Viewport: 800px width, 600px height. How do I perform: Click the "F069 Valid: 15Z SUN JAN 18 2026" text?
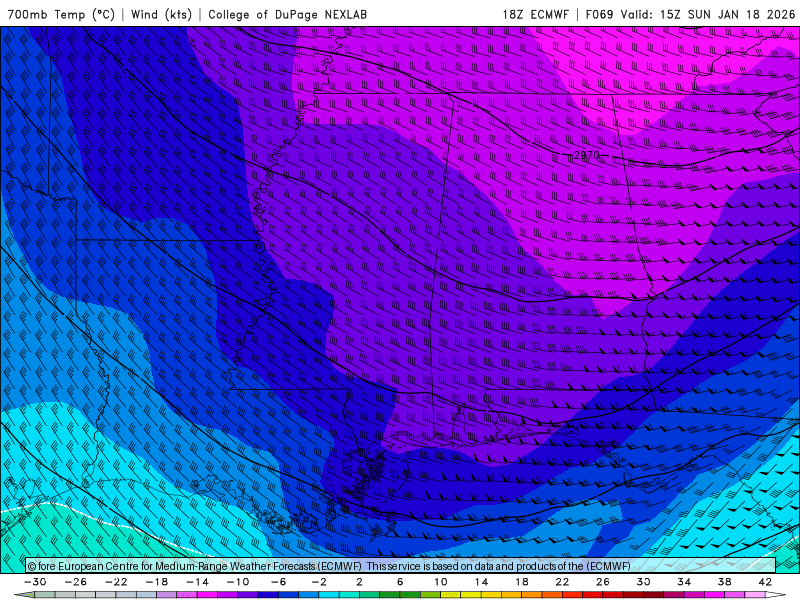[x=690, y=14]
